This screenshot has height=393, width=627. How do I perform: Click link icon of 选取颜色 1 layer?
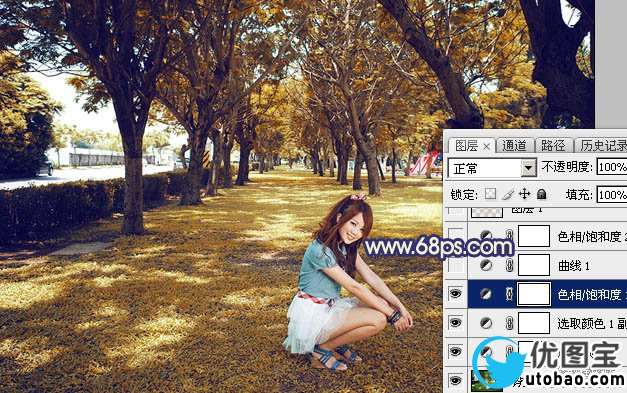pyautogui.click(x=509, y=323)
